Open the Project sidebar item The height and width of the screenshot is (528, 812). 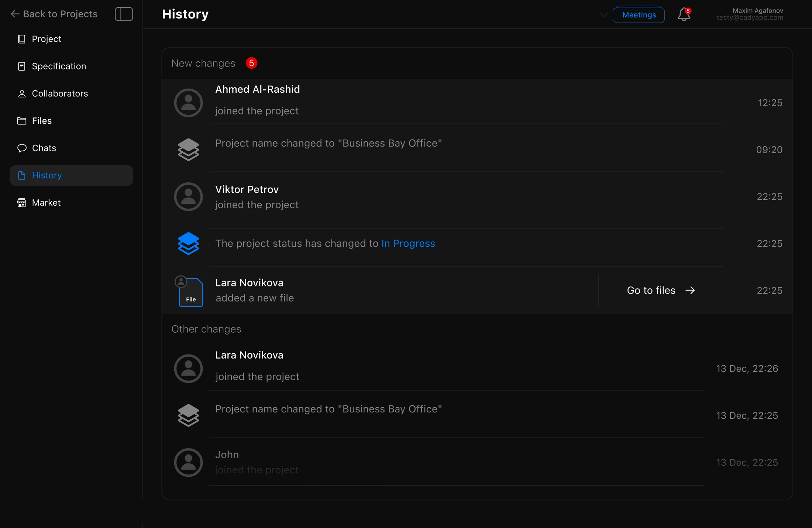(71, 39)
